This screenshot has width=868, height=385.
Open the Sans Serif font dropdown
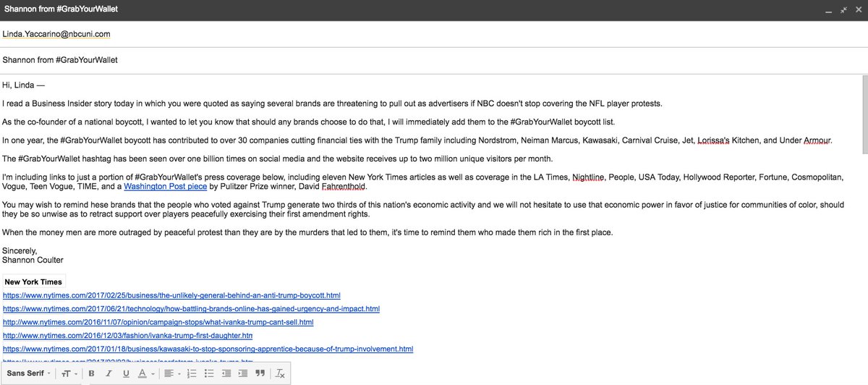(29, 373)
